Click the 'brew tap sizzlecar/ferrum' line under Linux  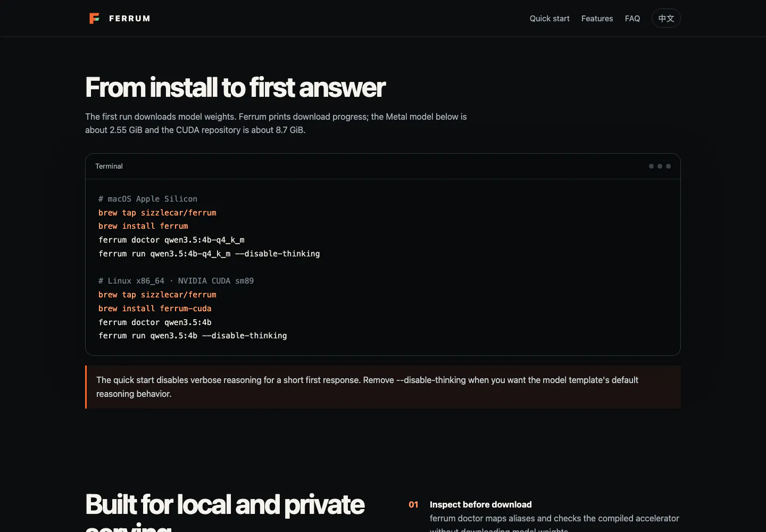(157, 295)
